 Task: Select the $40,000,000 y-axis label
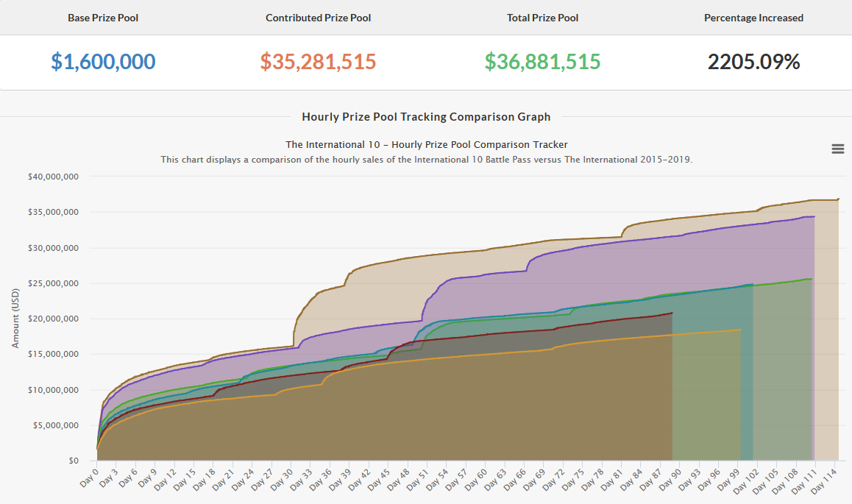tap(52, 177)
